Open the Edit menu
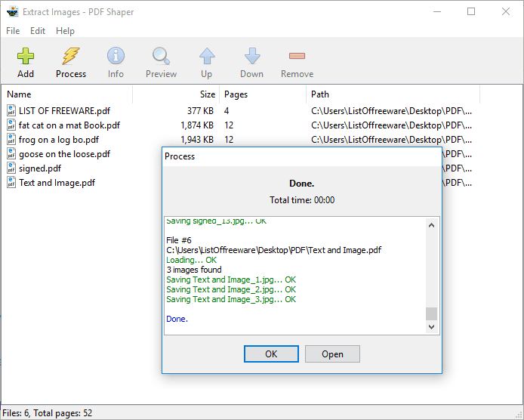 click(x=38, y=31)
